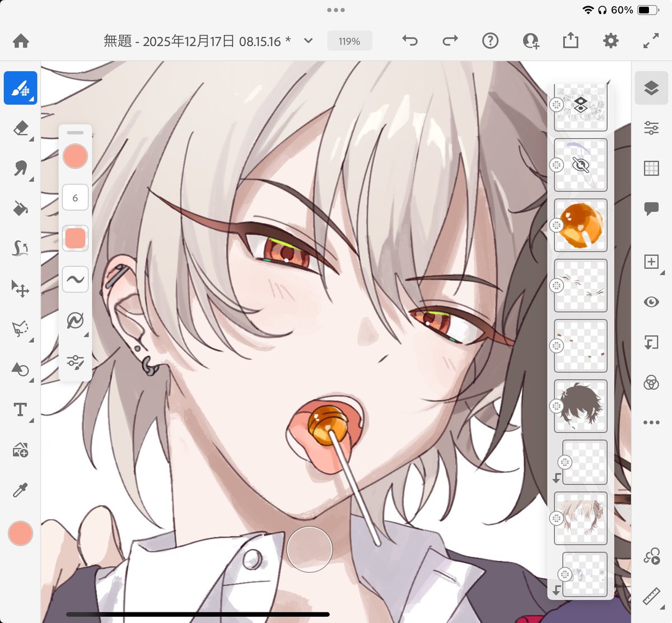The width and height of the screenshot is (672, 623).
Task: Select the Smudge tool
Action: (x=20, y=169)
